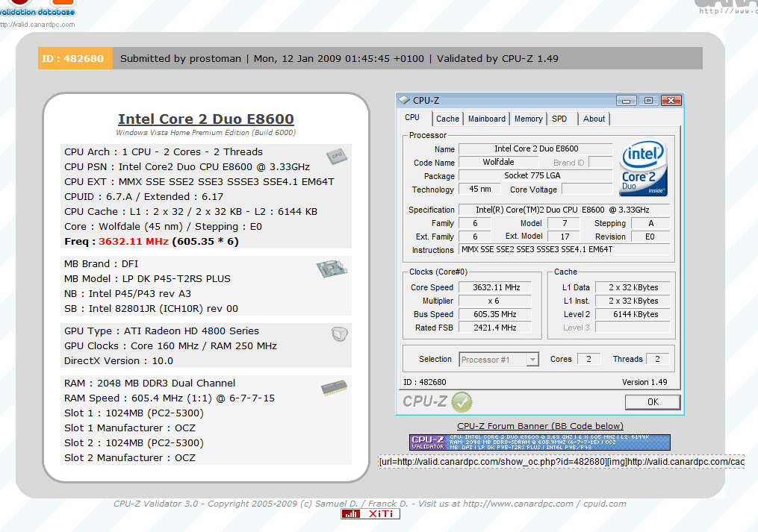Click the Specification field in CPU-Z
The width and height of the screenshot is (758, 532).
point(564,210)
